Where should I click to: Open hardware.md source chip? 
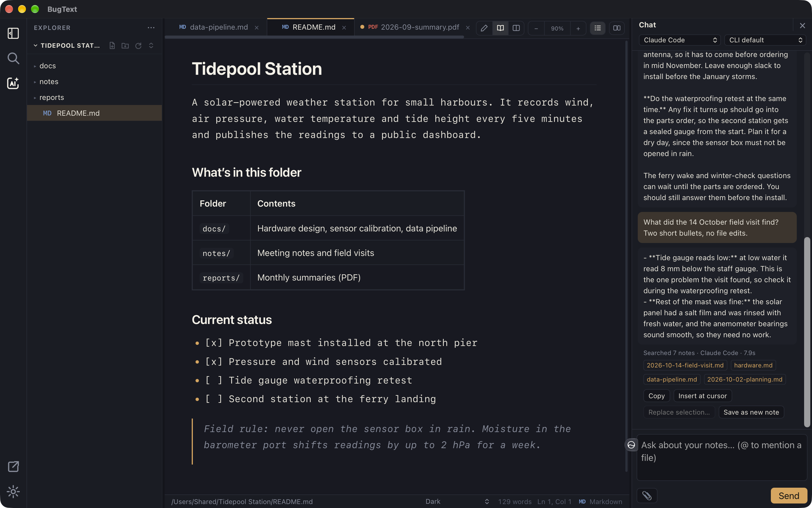point(753,365)
